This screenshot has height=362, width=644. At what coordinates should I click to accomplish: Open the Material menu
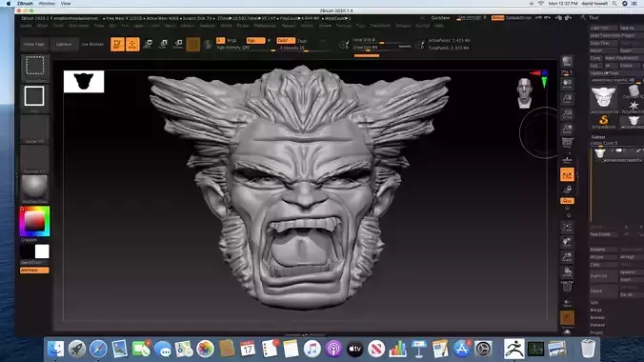pos(207,26)
